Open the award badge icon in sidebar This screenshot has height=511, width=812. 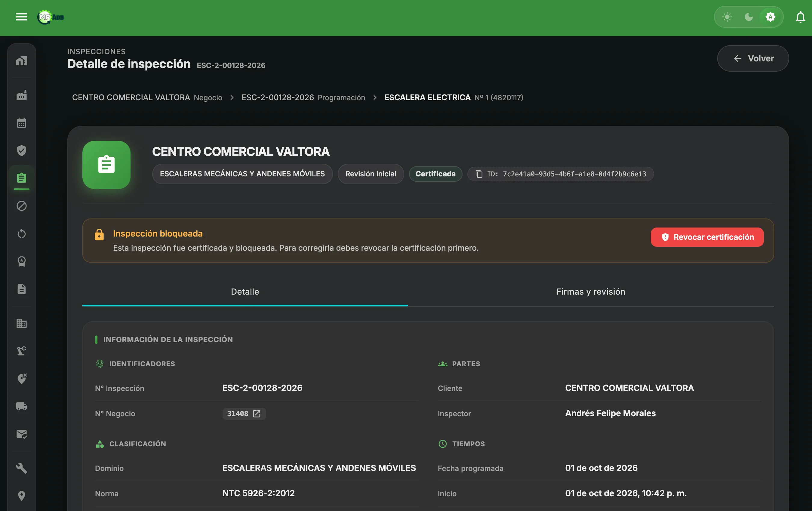[22, 261]
